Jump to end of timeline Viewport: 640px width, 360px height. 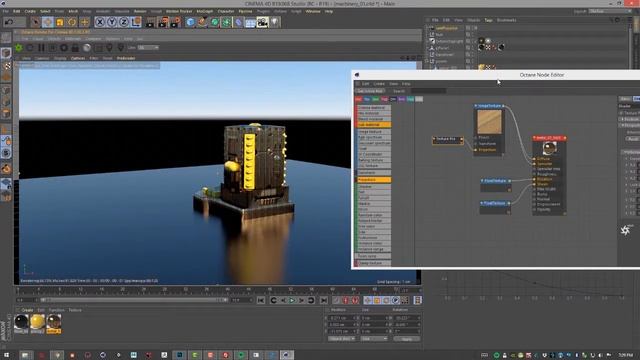(x=324, y=300)
